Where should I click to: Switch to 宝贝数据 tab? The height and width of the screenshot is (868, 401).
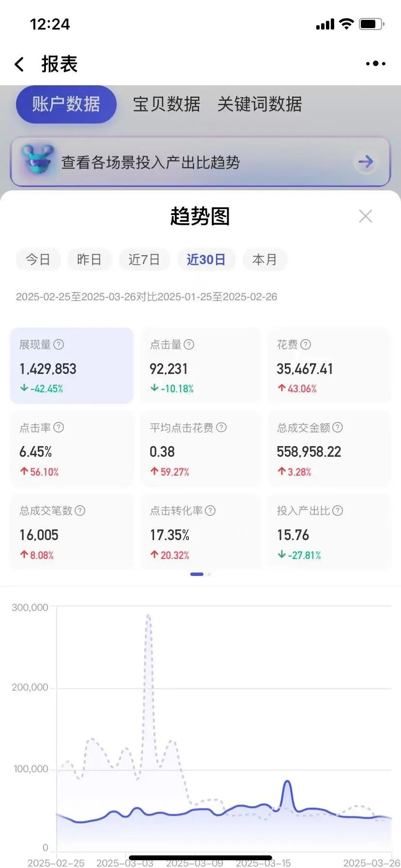click(x=167, y=104)
